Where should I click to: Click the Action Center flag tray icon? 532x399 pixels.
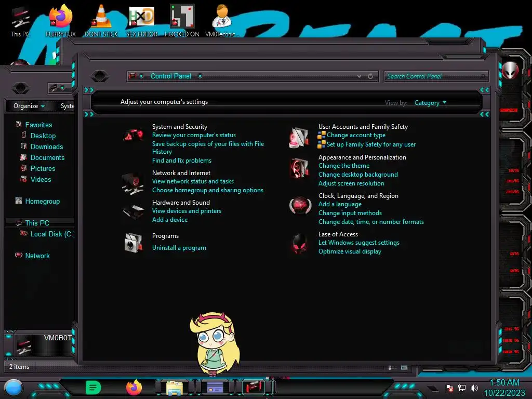[x=449, y=388]
